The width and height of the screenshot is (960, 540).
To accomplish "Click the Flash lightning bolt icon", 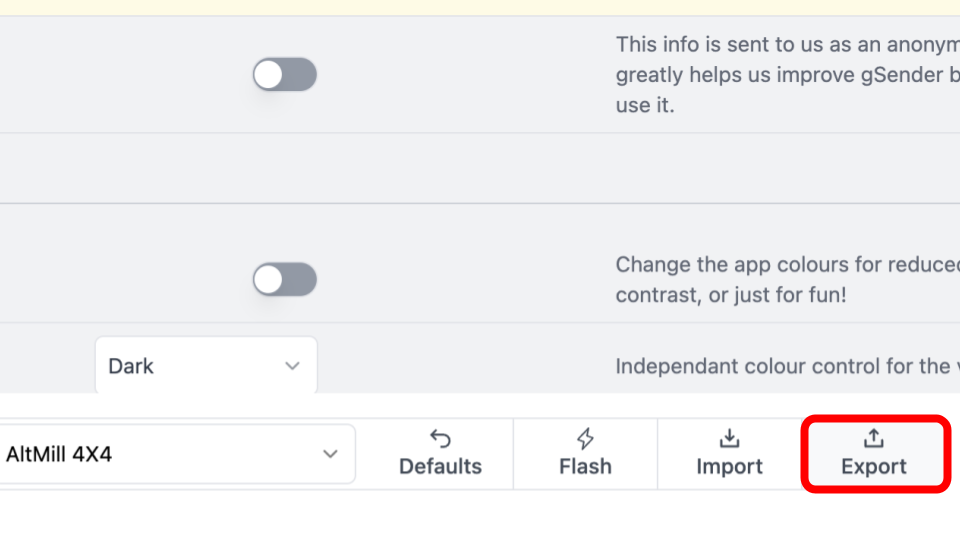I will tap(586, 439).
